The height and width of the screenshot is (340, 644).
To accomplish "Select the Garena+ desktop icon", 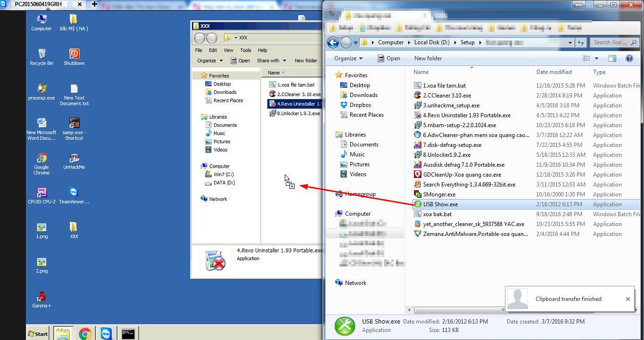I will 41,299.
